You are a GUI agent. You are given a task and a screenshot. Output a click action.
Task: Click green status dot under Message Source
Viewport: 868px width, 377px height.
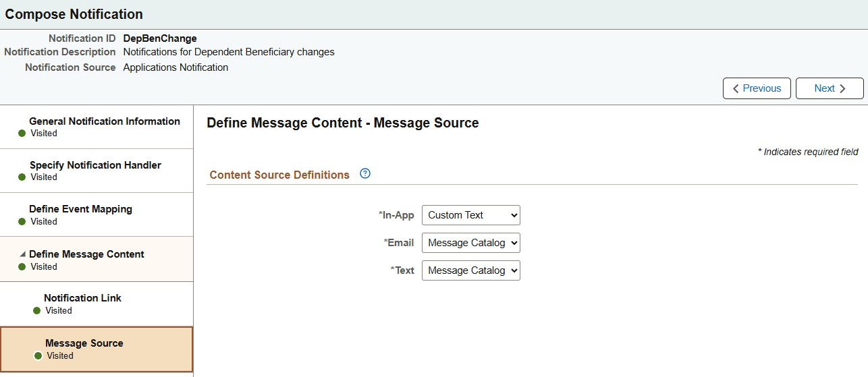(x=38, y=356)
